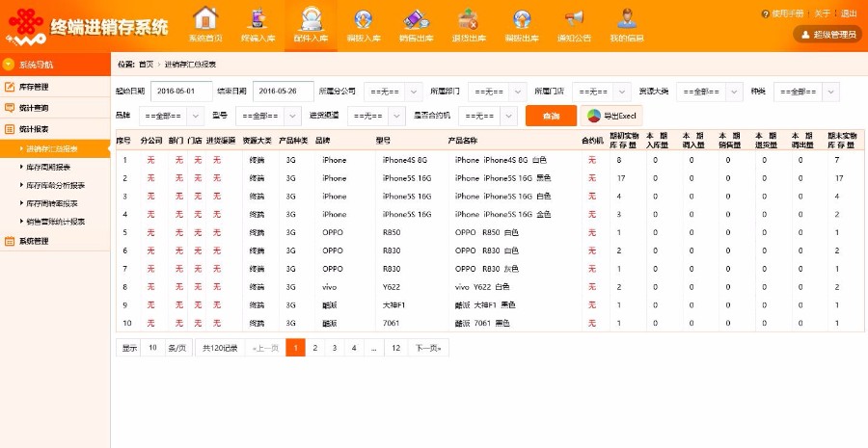Open the 所属部门 dropdown
868x448 pixels.
coord(497,92)
